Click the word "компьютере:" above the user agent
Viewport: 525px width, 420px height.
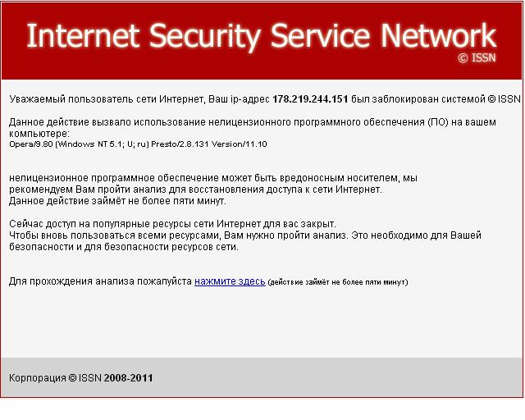pyautogui.click(x=39, y=133)
